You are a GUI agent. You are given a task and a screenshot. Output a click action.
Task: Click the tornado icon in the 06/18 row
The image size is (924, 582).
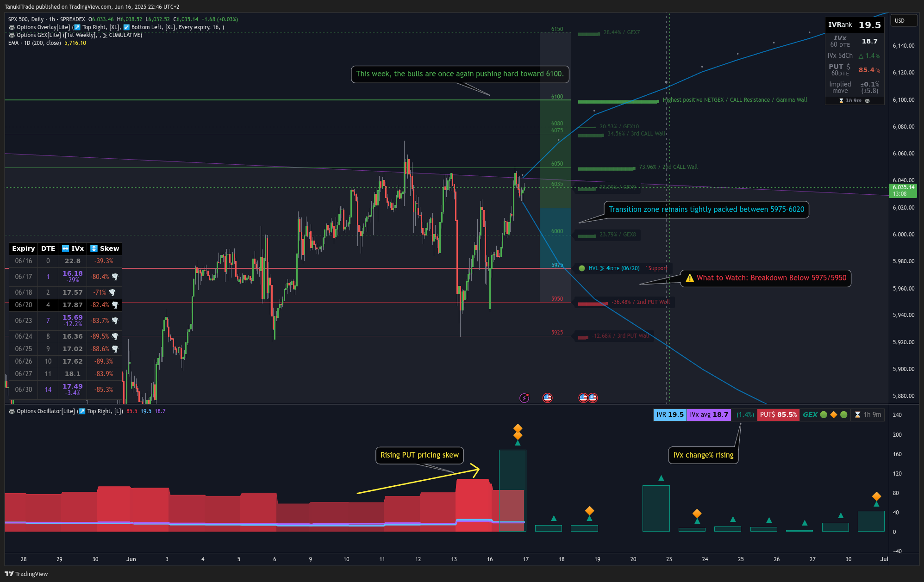click(x=112, y=292)
